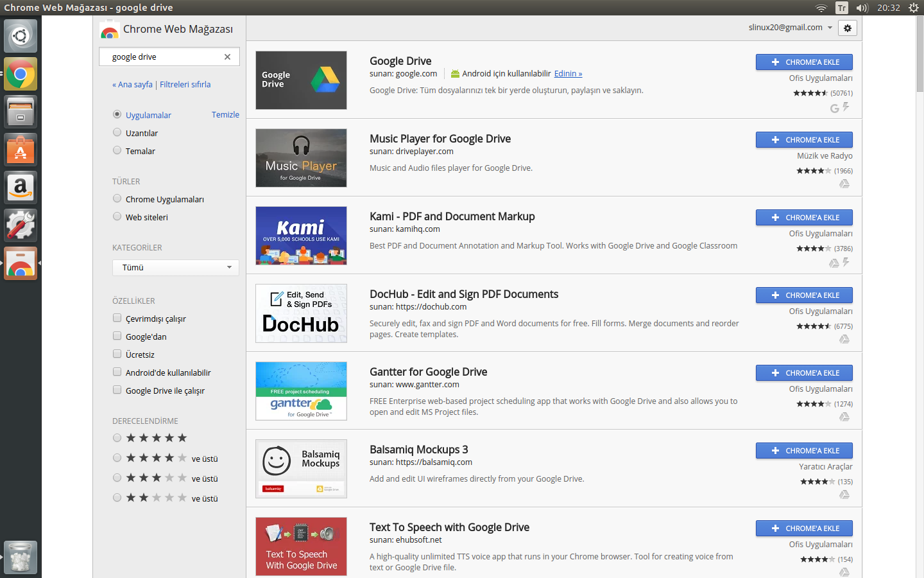Add Music Player for Google Drive to Chrome
The image size is (924, 578).
(x=804, y=140)
